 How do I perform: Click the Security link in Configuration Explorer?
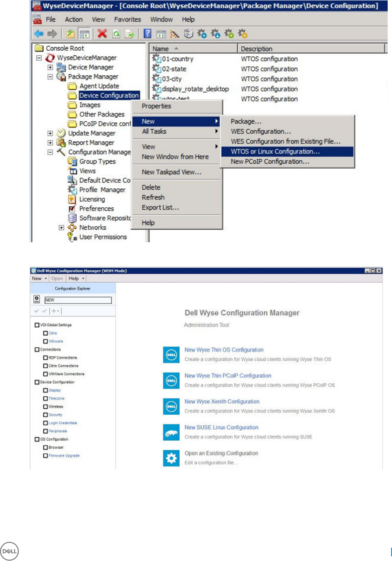point(55,415)
